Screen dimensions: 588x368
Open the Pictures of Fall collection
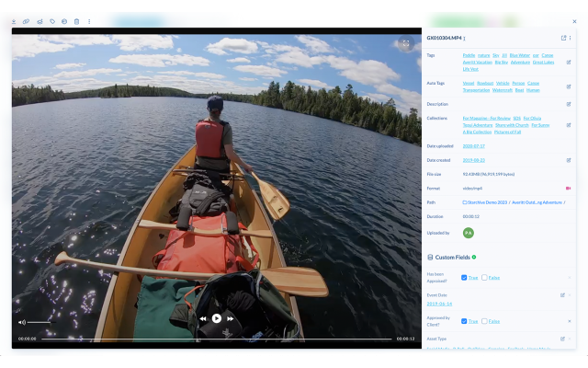505,132
